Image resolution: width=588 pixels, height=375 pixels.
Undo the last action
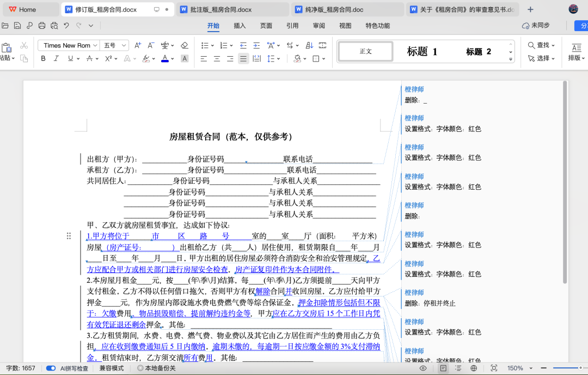tap(66, 26)
